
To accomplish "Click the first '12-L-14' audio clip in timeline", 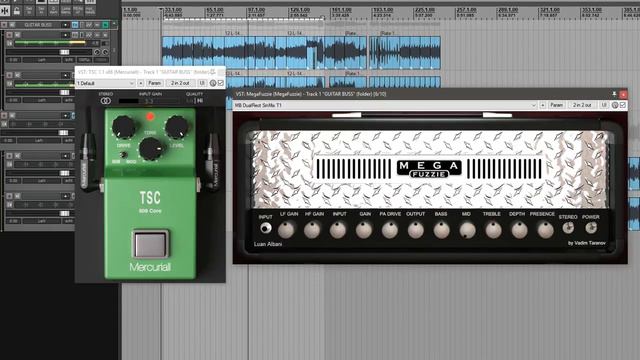I will click(233, 53).
